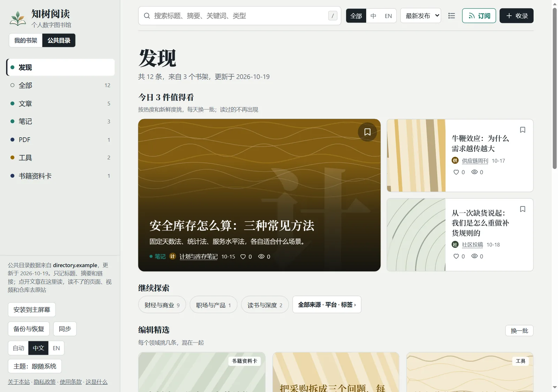Bookmark the 从一次缺货说起 card
The height and width of the screenshot is (392, 558).
click(x=522, y=209)
